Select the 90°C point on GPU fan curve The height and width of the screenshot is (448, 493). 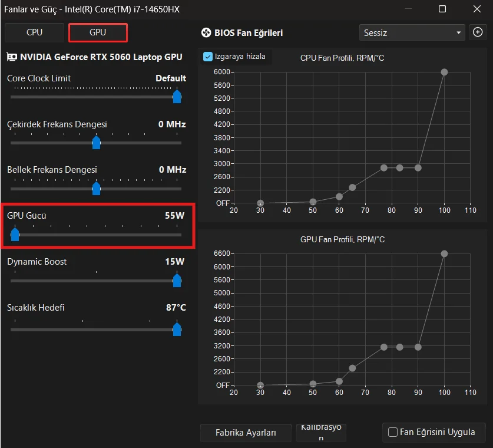418,347
